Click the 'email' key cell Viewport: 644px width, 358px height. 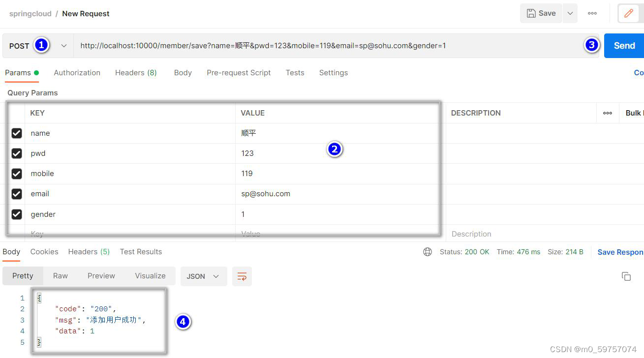pos(130,194)
